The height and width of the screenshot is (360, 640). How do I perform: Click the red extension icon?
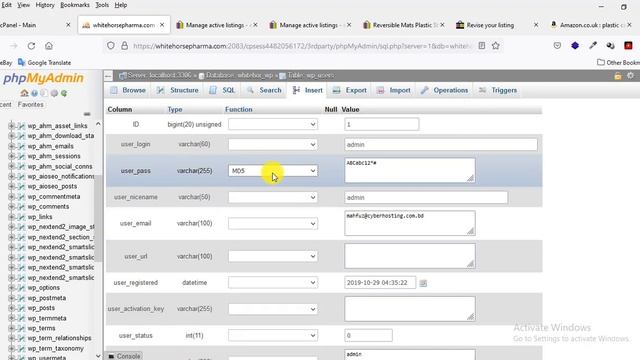628,46
